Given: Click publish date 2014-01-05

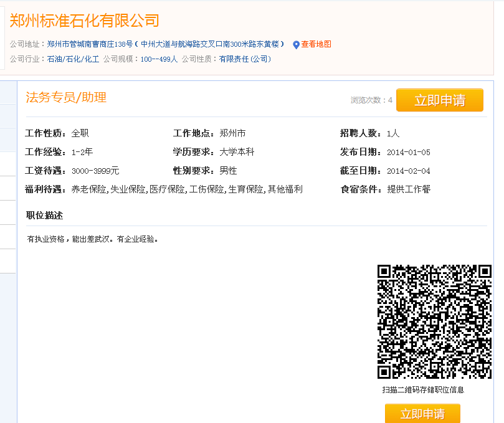Looking at the screenshot, I should (x=409, y=153).
